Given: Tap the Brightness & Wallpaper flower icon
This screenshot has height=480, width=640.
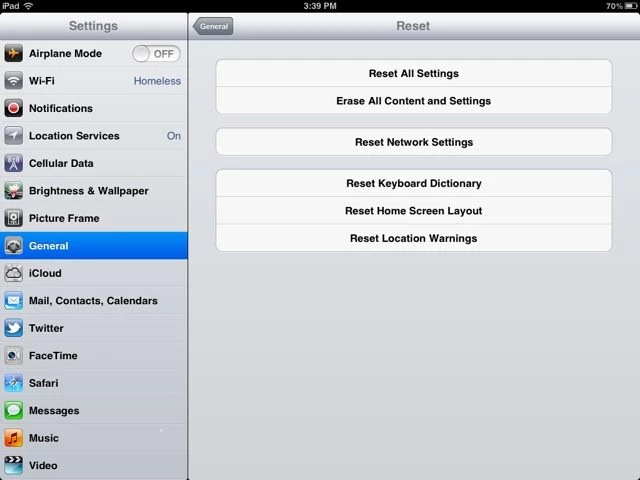Looking at the screenshot, I should (13, 191).
